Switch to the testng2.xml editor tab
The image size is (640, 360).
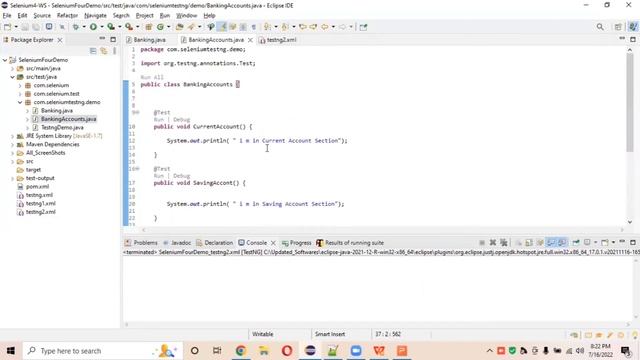pos(278,40)
